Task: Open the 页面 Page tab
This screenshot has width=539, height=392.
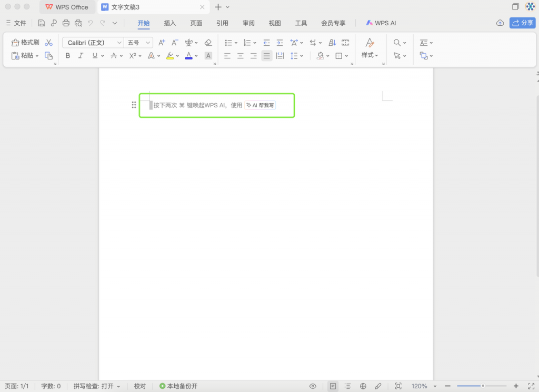Action: pyautogui.click(x=196, y=23)
